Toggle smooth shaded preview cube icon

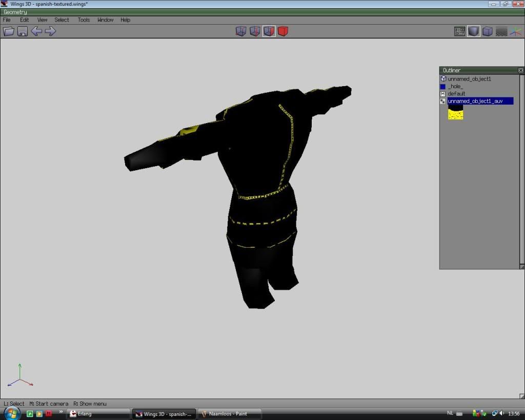point(474,31)
